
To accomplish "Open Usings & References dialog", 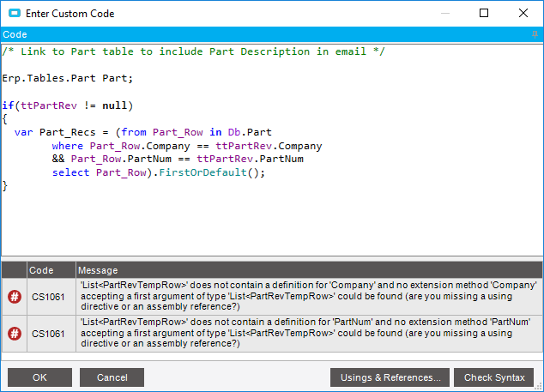I will click(390, 377).
